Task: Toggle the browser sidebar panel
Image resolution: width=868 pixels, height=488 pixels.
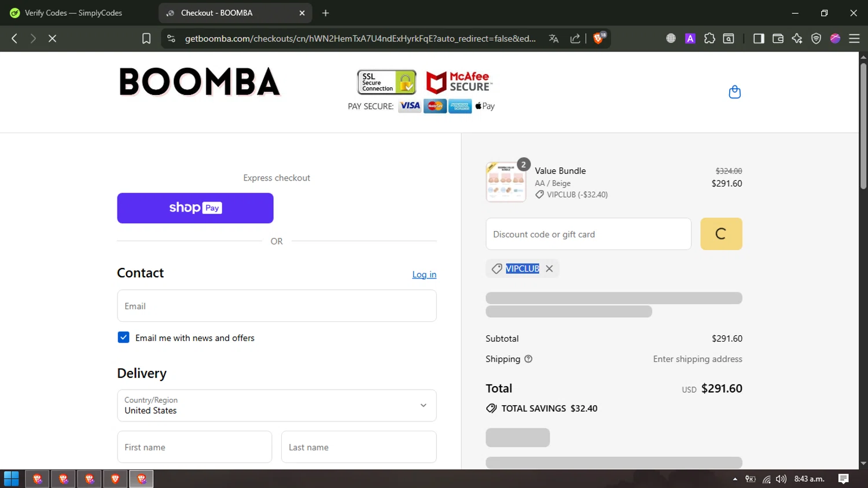Action: (x=759, y=38)
